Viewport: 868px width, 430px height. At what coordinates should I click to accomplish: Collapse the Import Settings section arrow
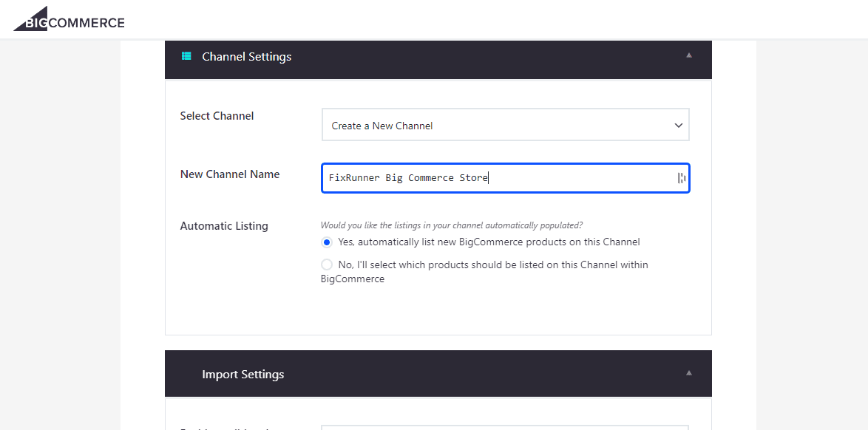(688, 373)
